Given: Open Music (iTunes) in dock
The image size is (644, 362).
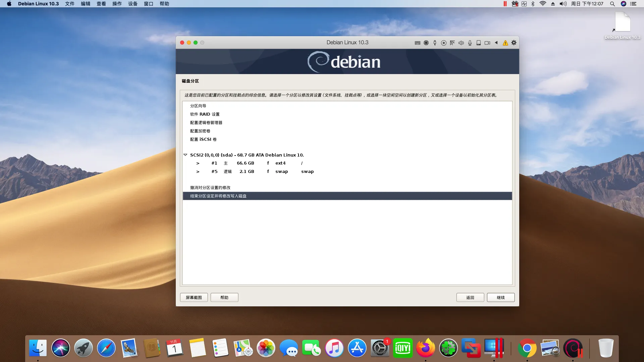Looking at the screenshot, I should point(334,348).
